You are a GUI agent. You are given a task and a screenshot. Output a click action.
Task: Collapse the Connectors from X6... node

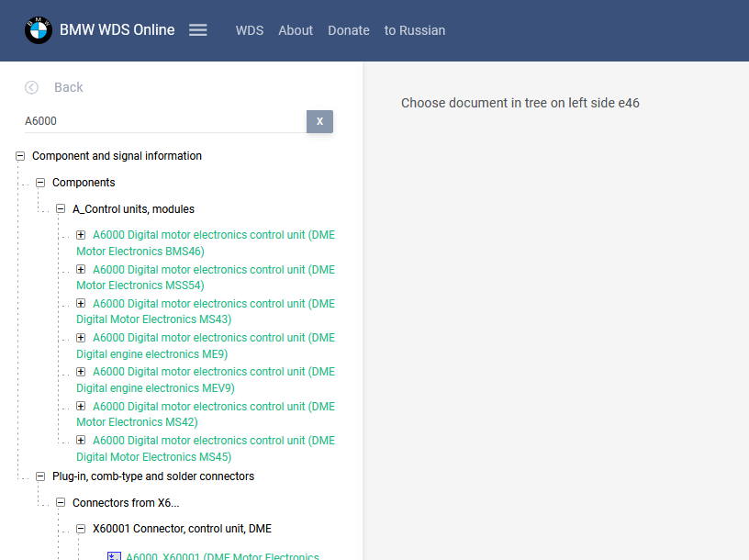pyautogui.click(x=61, y=503)
